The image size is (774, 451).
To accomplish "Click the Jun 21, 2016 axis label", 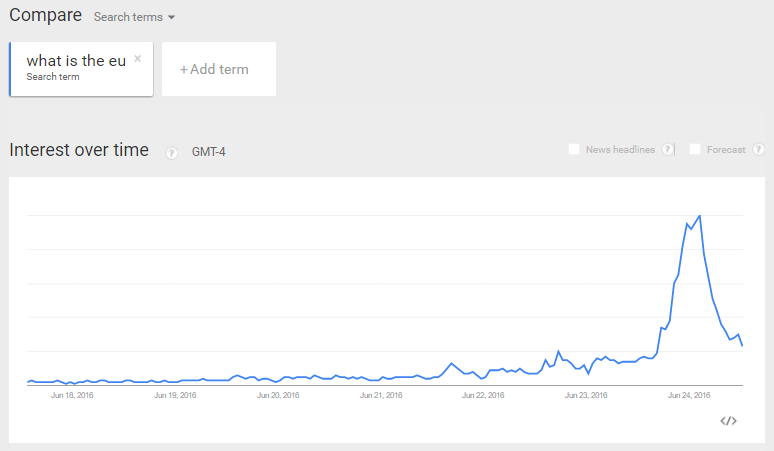I will coord(381,395).
